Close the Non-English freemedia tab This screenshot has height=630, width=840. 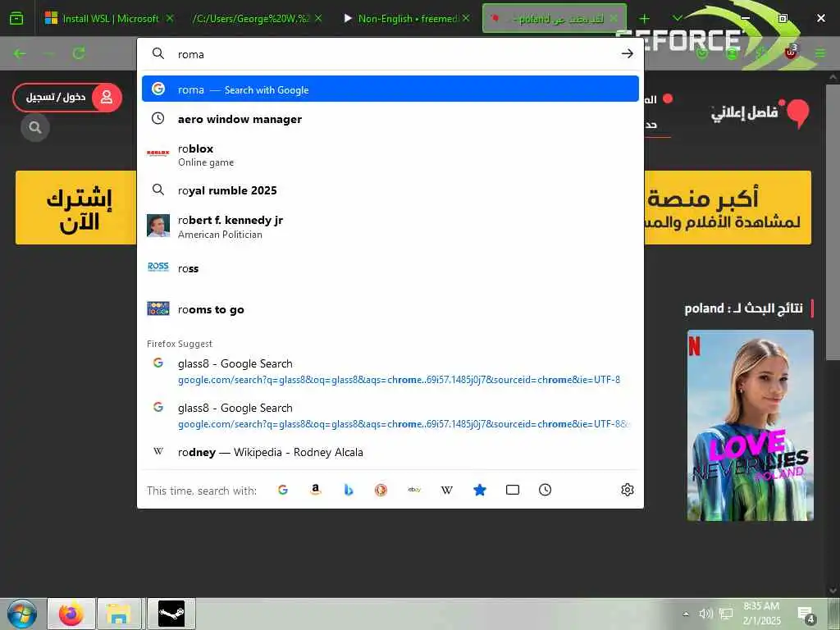click(466, 18)
